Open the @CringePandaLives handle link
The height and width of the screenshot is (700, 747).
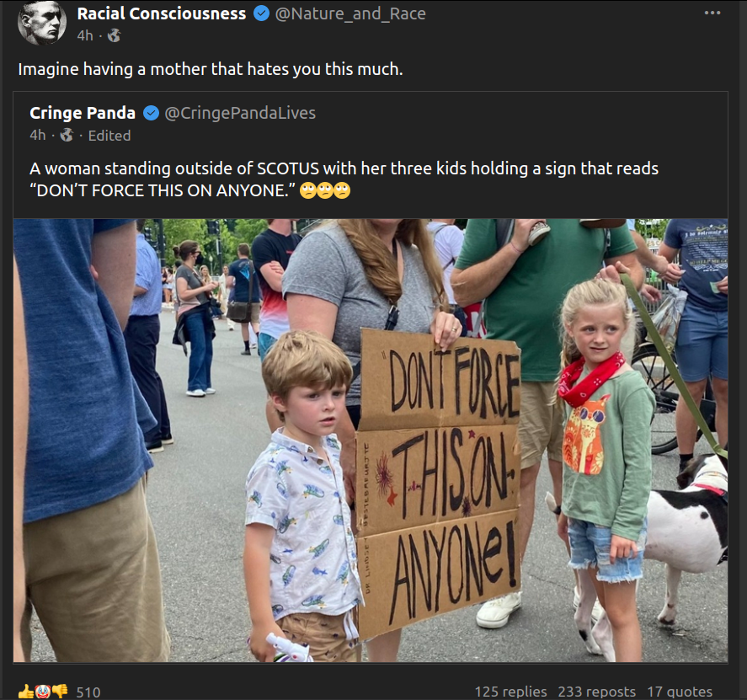(240, 113)
